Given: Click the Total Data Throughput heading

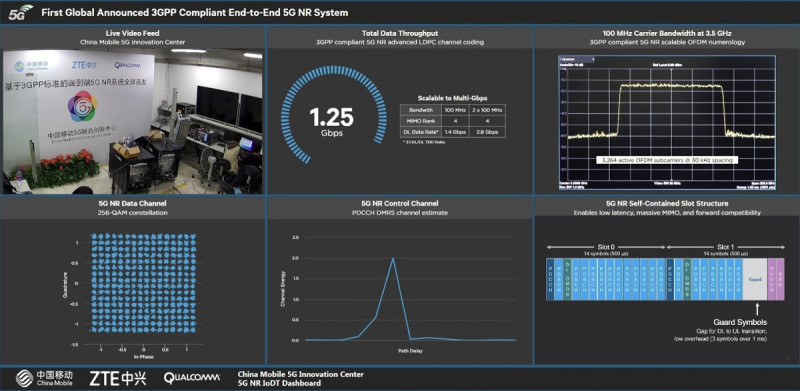Looking at the screenshot, I should pyautogui.click(x=399, y=33).
